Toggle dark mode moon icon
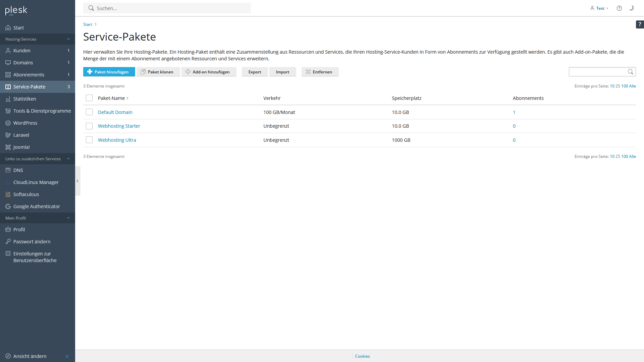This screenshot has width=644, height=362. coord(631,8)
